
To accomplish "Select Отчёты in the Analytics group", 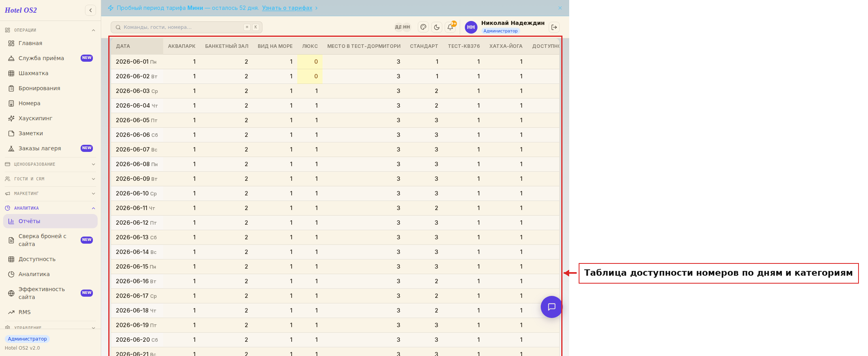I will point(51,221).
